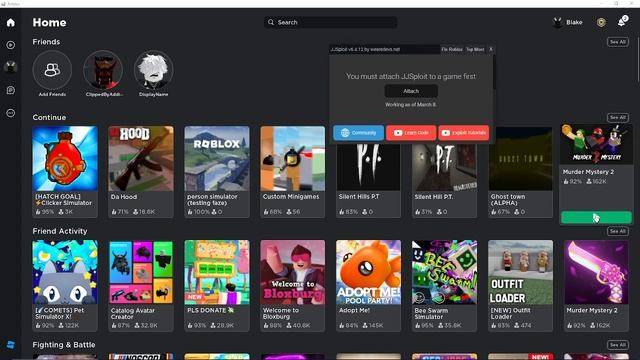Click Add Friends circle icon
Viewport: 640px width, 360px height.
pos(52,70)
